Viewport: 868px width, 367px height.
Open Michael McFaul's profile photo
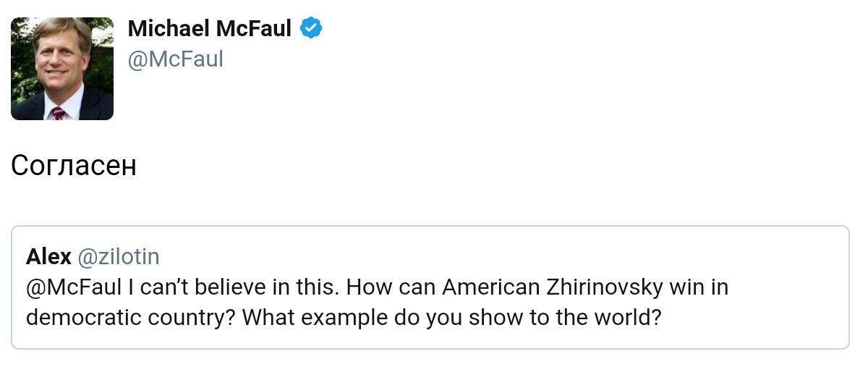[x=62, y=69]
